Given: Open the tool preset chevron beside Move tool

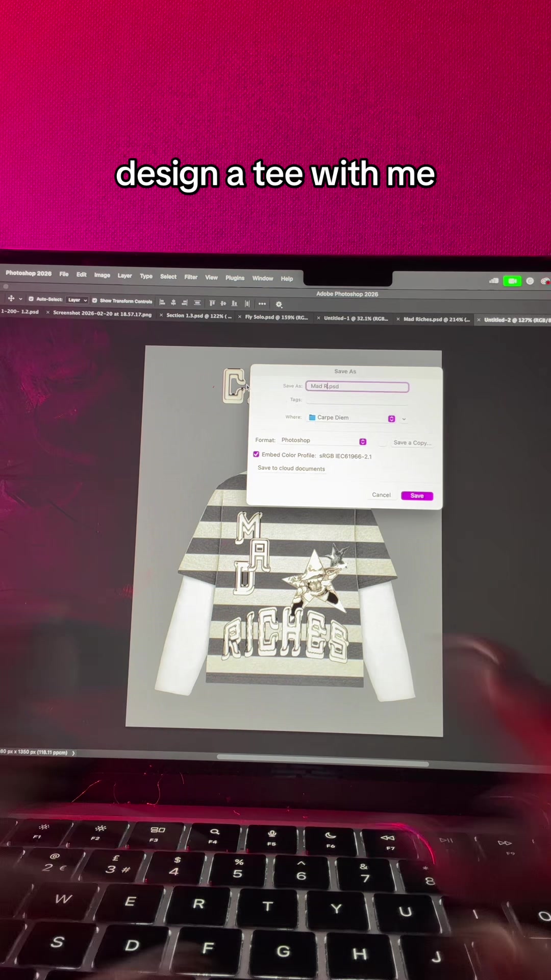Looking at the screenshot, I should [20, 299].
